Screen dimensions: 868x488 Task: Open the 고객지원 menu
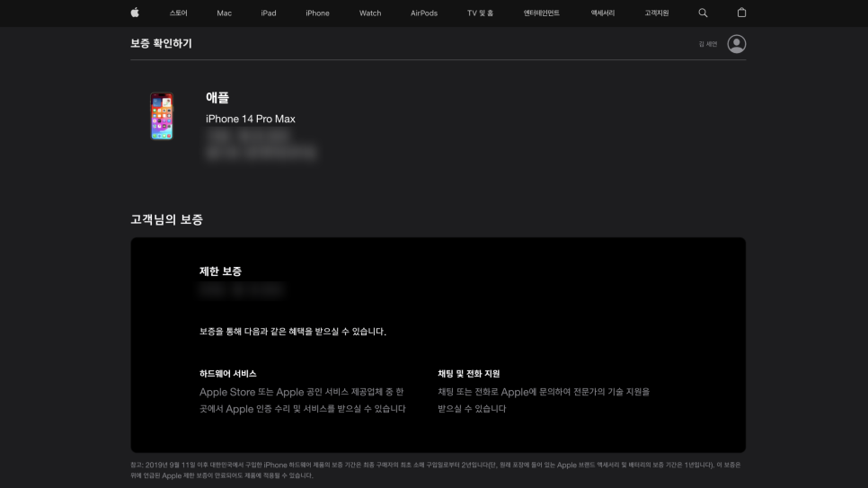click(657, 13)
